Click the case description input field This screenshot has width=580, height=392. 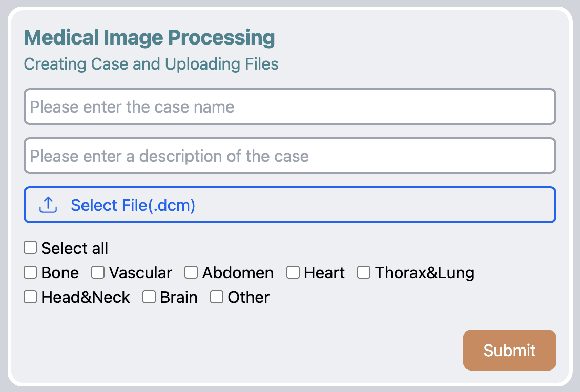coord(290,156)
